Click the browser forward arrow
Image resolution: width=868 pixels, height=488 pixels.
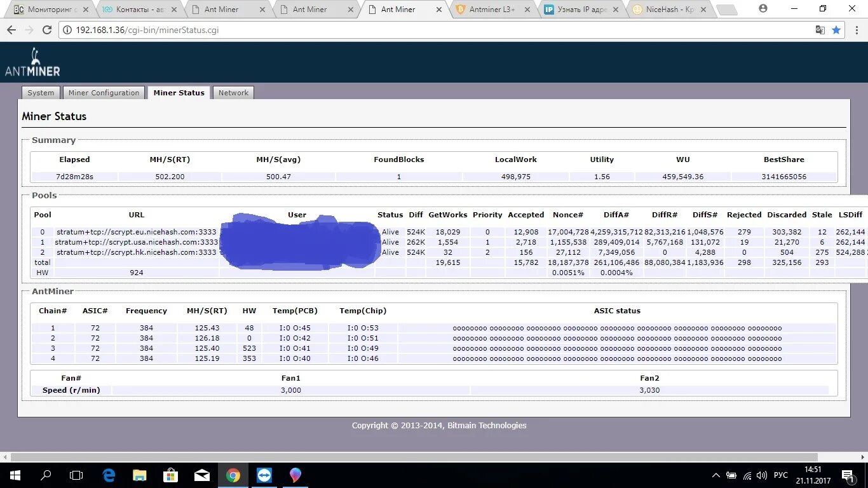coord(29,30)
